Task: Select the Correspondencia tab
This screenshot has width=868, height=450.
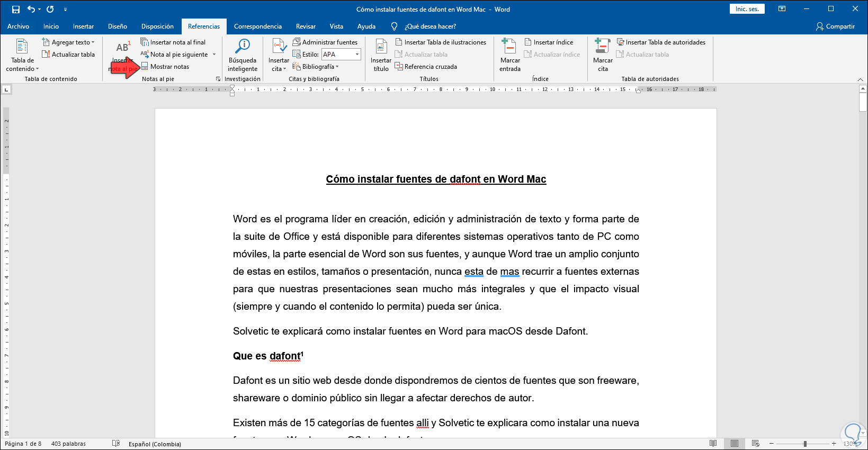Action: tap(258, 26)
